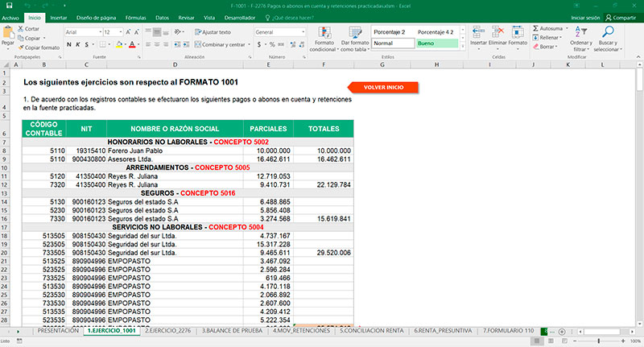The width and height of the screenshot is (644, 347).
Task: Open Ordenar y filtrar
Action: coord(580,39)
